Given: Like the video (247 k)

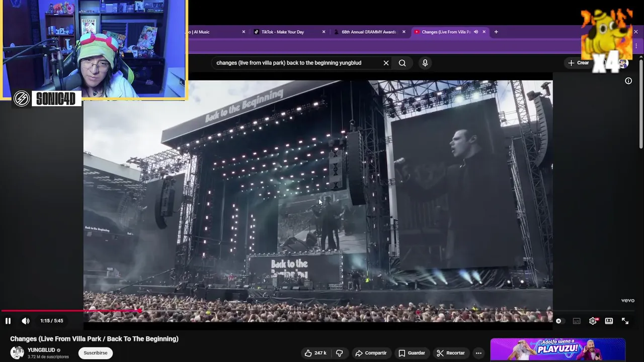Looking at the screenshot, I should [315, 353].
